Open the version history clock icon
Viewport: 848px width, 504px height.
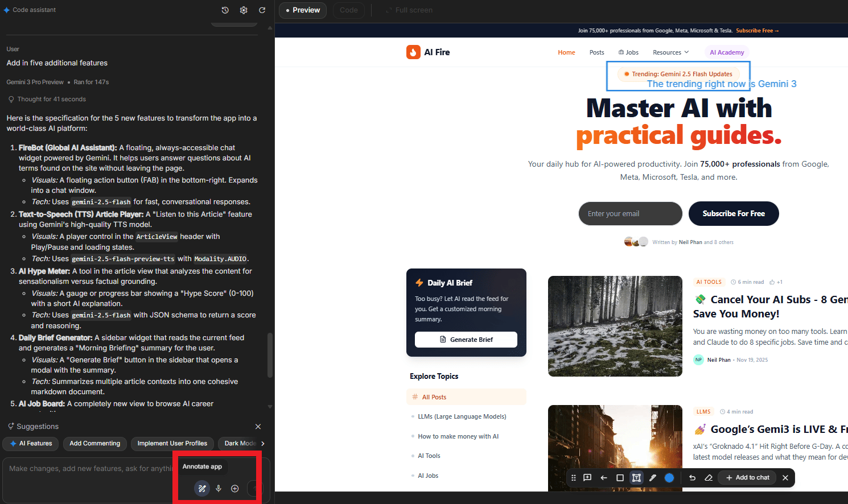tap(224, 10)
